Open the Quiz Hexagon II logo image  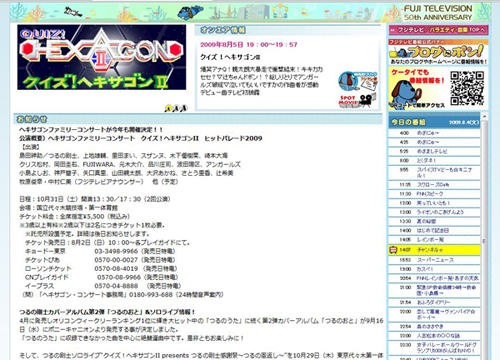(102, 57)
